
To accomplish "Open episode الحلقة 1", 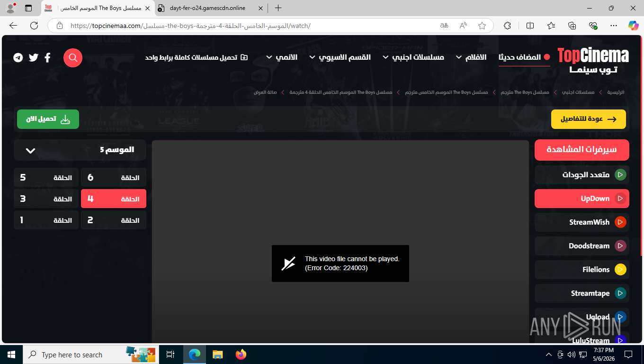I will pos(46,220).
